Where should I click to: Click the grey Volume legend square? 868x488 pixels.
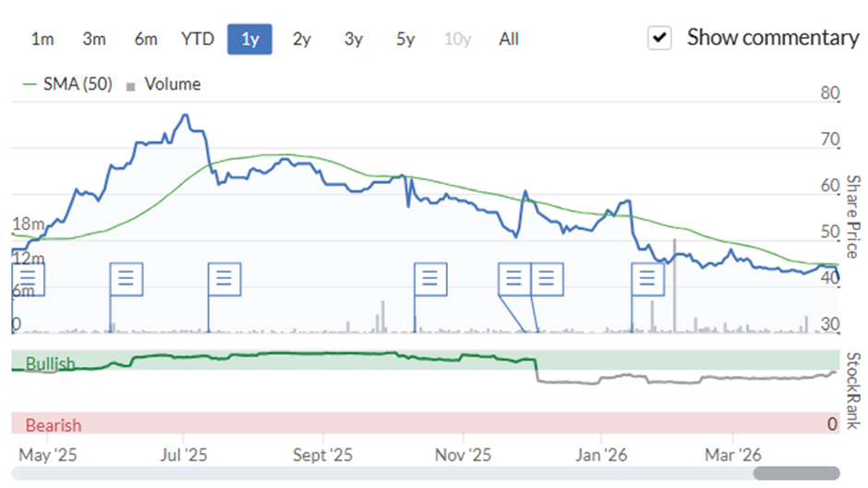[130, 86]
